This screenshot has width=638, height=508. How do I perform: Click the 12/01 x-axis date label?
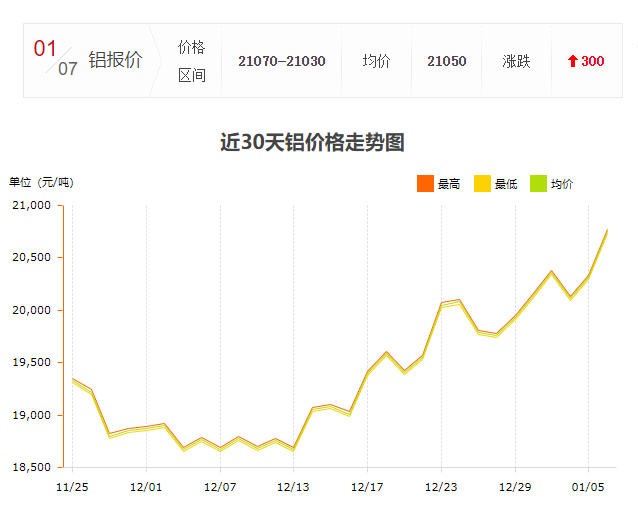click(146, 487)
